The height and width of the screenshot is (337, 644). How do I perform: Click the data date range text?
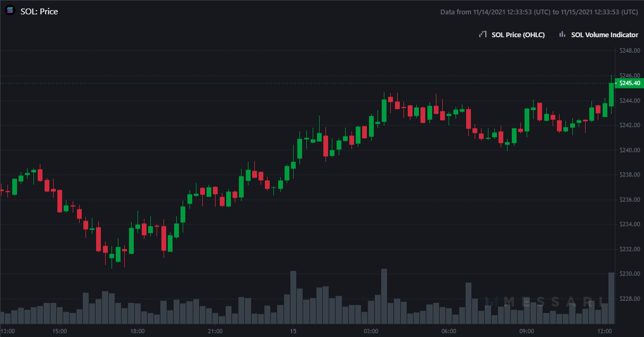539,12
